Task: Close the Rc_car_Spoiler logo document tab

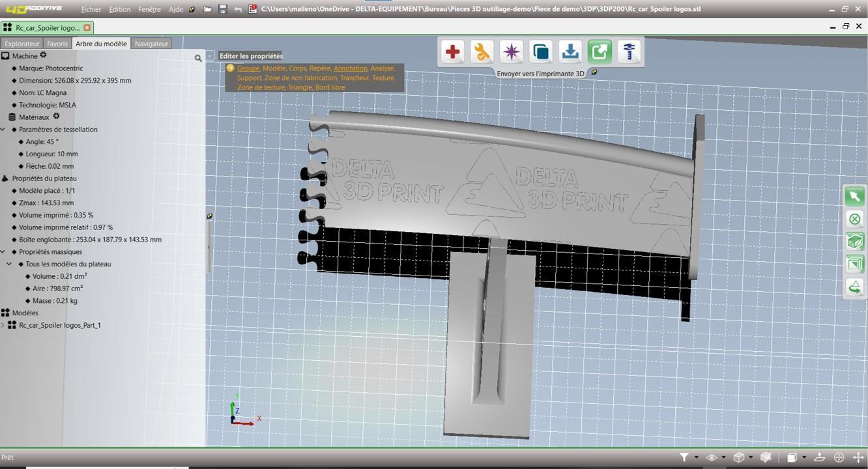Action: click(87, 27)
